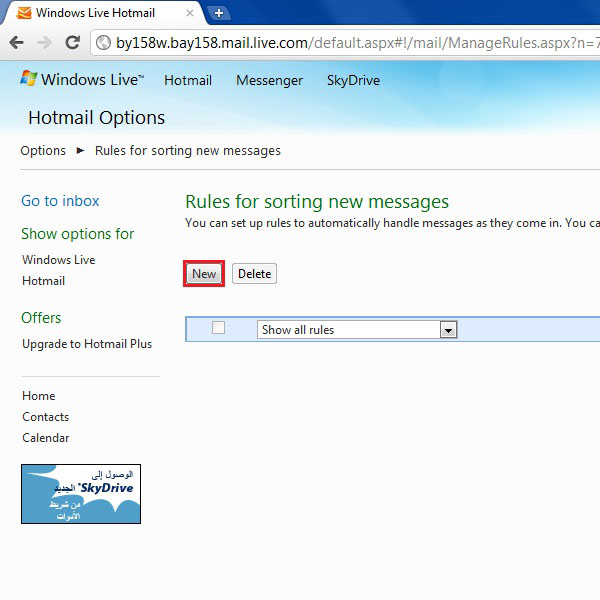
Task: Click the browser forward arrow
Action: [x=44, y=42]
